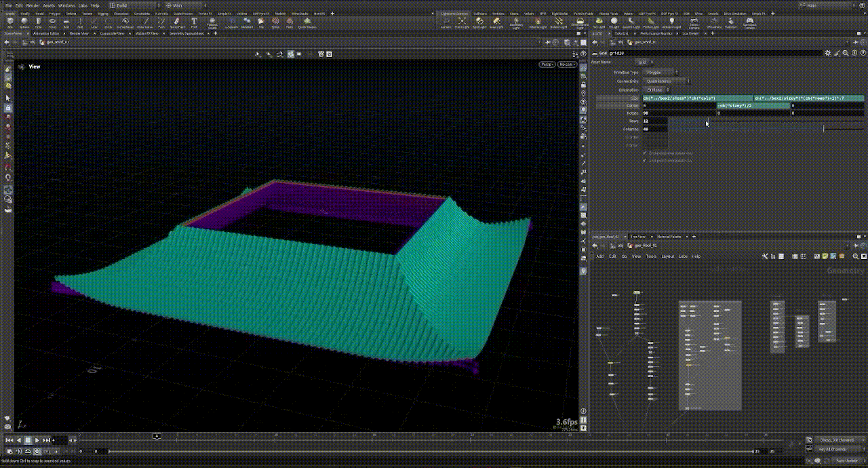Select the Box shelf tool
The height and width of the screenshot is (468, 868).
coord(10,22)
